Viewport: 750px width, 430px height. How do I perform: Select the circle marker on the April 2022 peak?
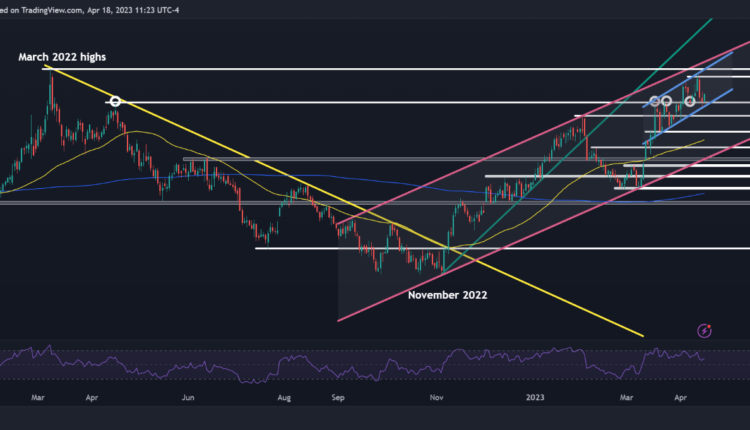(x=115, y=101)
